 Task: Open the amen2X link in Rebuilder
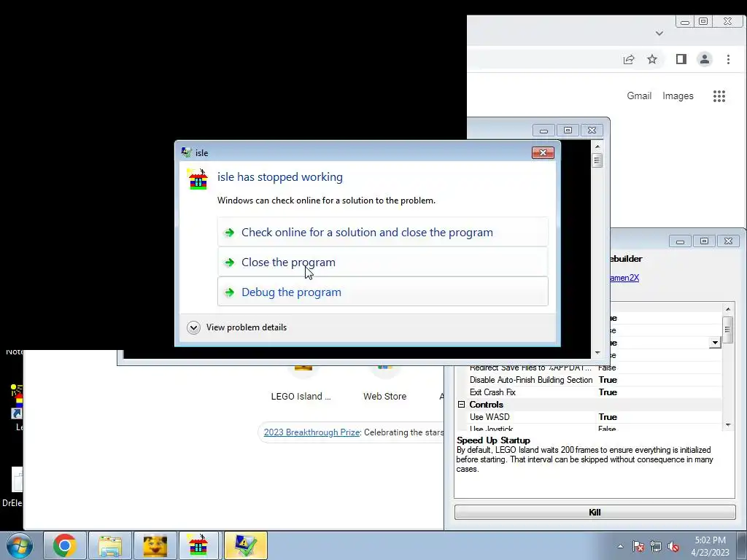point(624,278)
